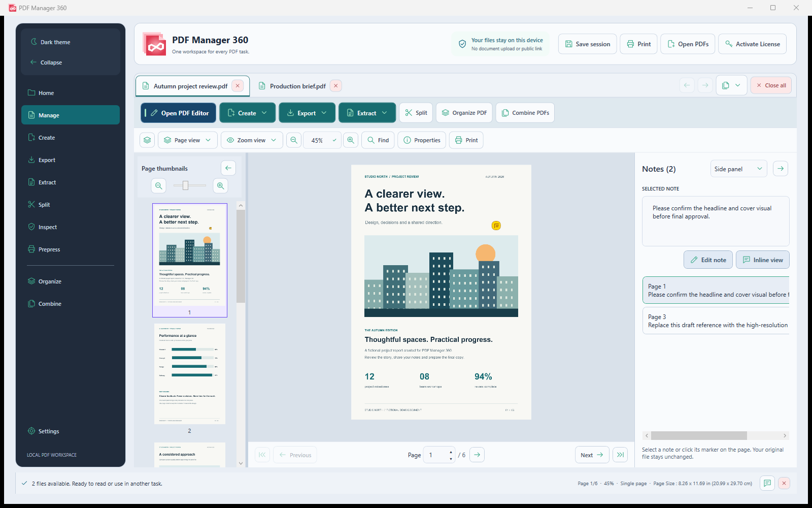Shrink thumbnails with zoom-out icon
The height and width of the screenshot is (508, 812).
pos(159,186)
